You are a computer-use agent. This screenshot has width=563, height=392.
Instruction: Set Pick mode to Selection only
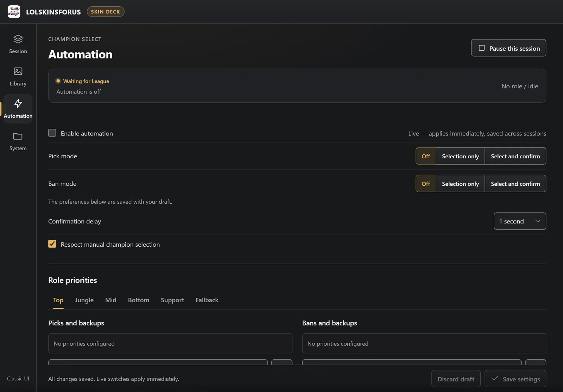coord(460,156)
